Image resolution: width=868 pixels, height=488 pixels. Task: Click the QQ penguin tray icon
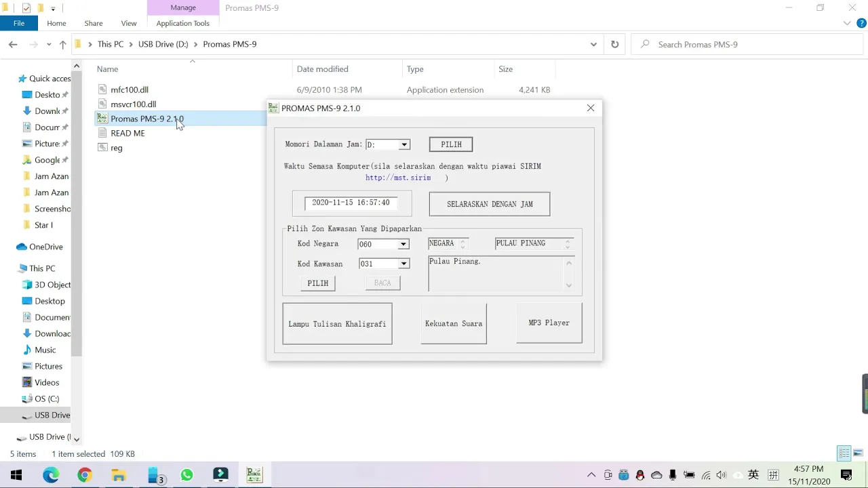coord(640,475)
